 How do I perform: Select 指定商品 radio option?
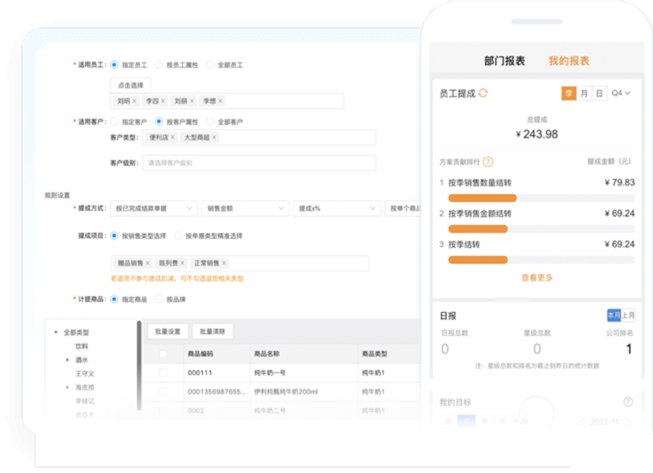(x=114, y=299)
